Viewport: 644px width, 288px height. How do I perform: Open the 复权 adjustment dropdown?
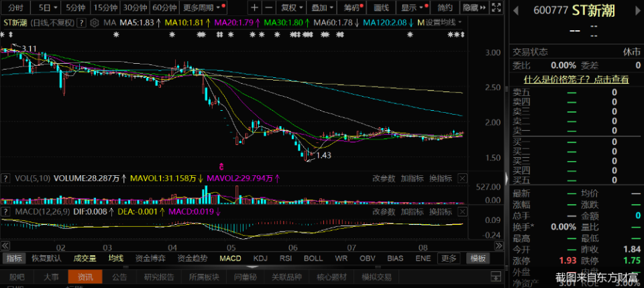292,7
